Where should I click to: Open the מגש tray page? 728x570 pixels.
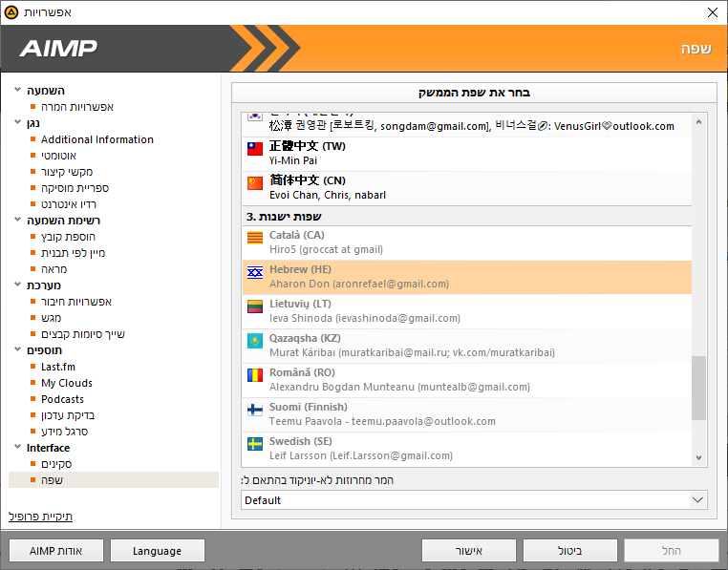[x=51, y=318]
